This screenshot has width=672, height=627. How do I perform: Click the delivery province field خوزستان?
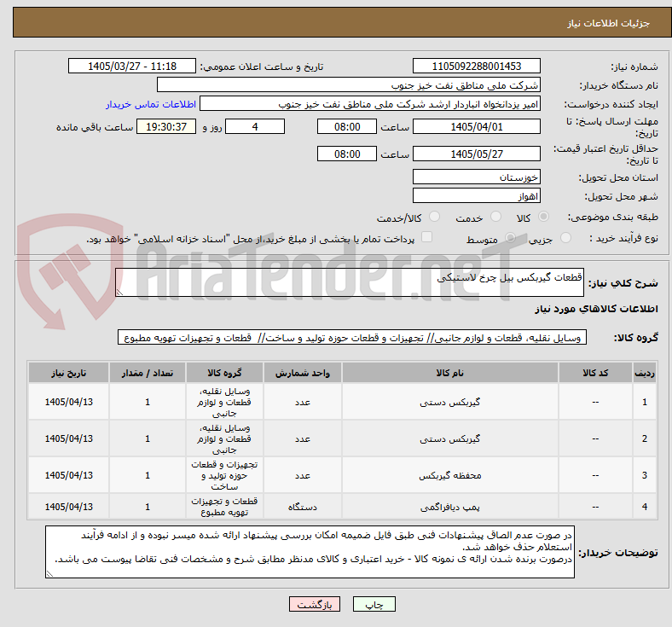pyautogui.click(x=476, y=177)
